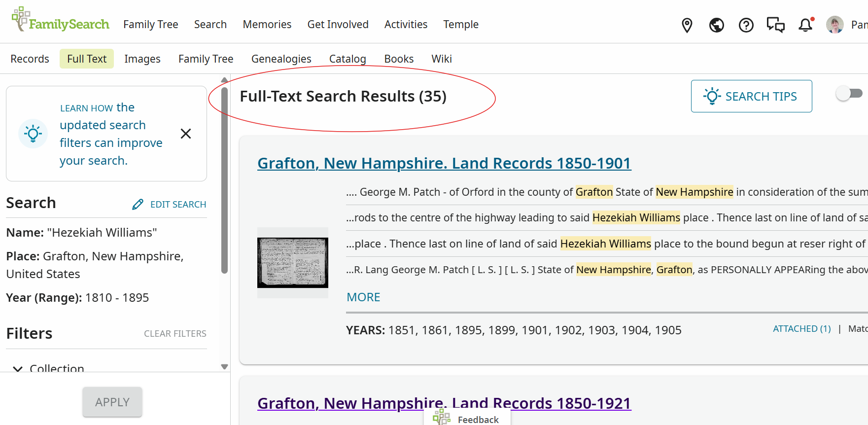
Task: Click the sidebar vertical scrollbar thumb
Action: coord(225,180)
